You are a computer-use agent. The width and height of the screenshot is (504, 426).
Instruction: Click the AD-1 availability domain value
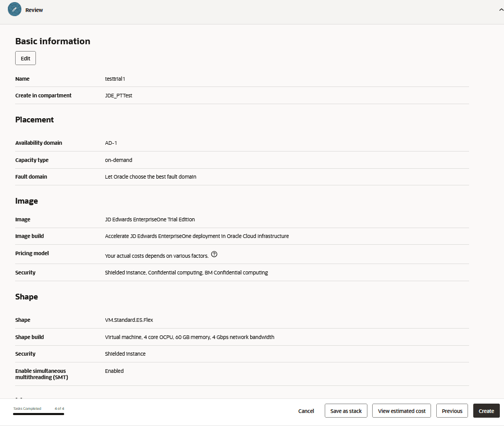[111, 143]
